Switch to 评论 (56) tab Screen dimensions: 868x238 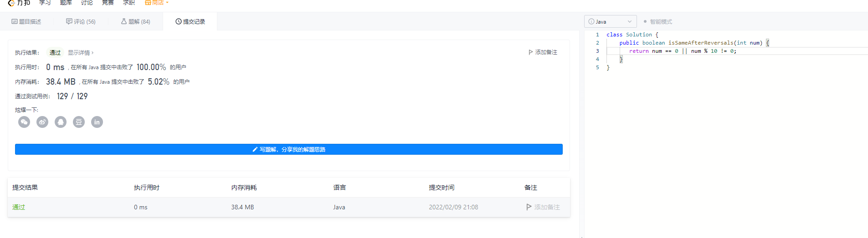[81, 21]
